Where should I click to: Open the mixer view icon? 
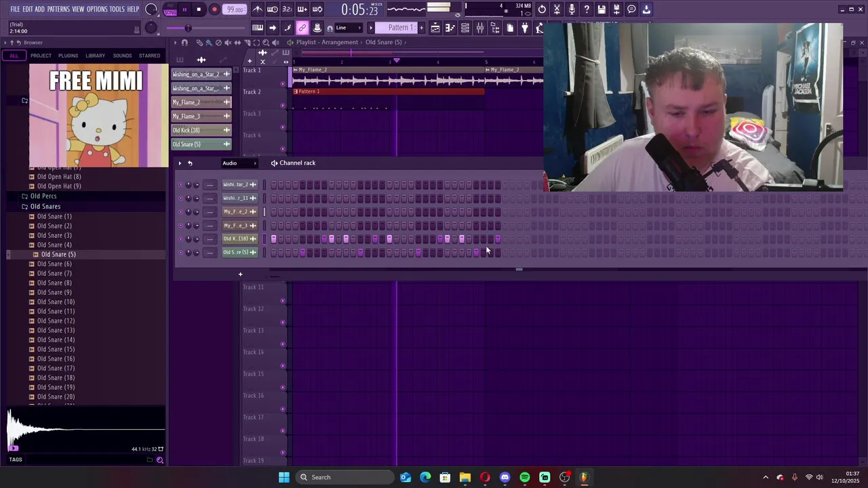480,28
